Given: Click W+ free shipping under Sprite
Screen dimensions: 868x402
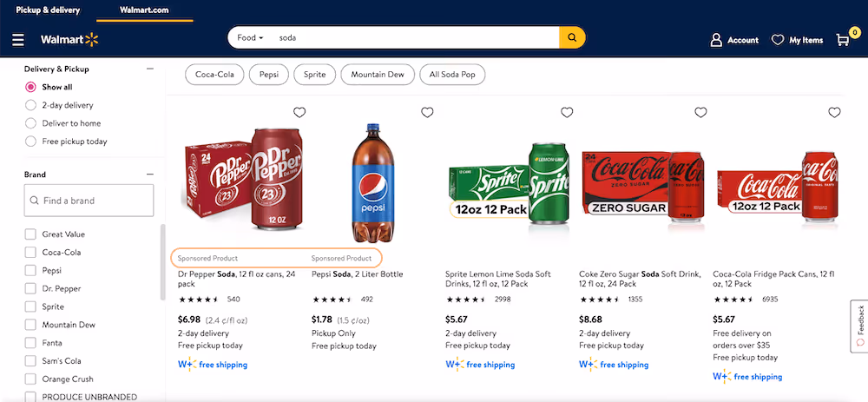Looking at the screenshot, I should click(x=480, y=365).
